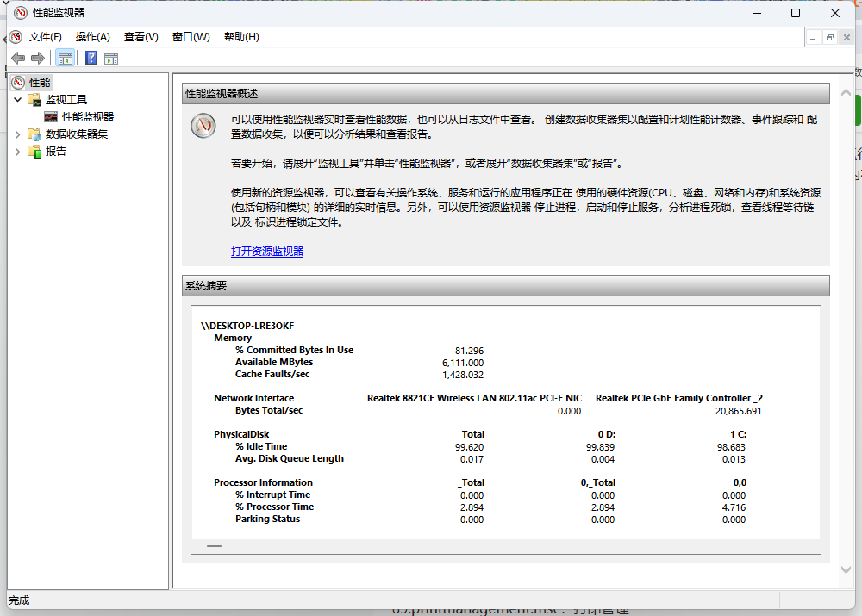
Task: Click % Idle Time counter label
Action: 261,447
